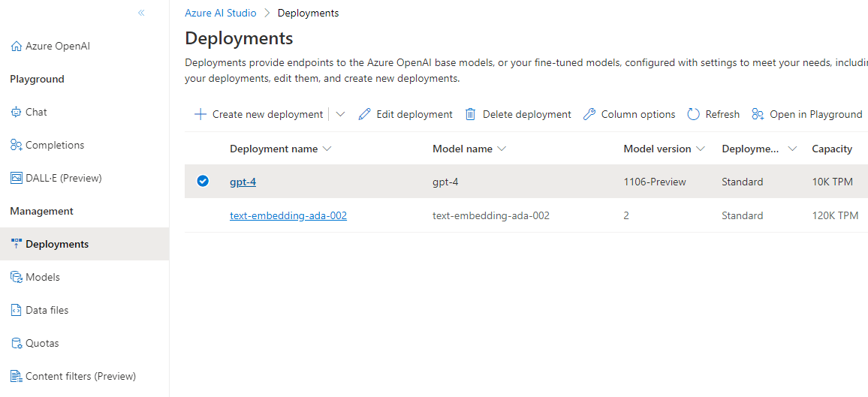Open Data files in sidebar
This screenshot has height=397, width=868.
click(47, 310)
